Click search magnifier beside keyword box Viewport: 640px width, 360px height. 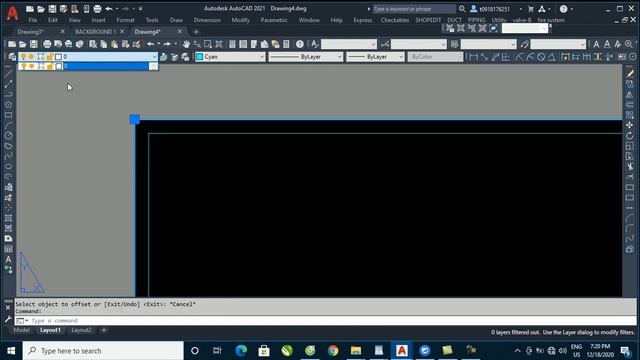(462, 9)
